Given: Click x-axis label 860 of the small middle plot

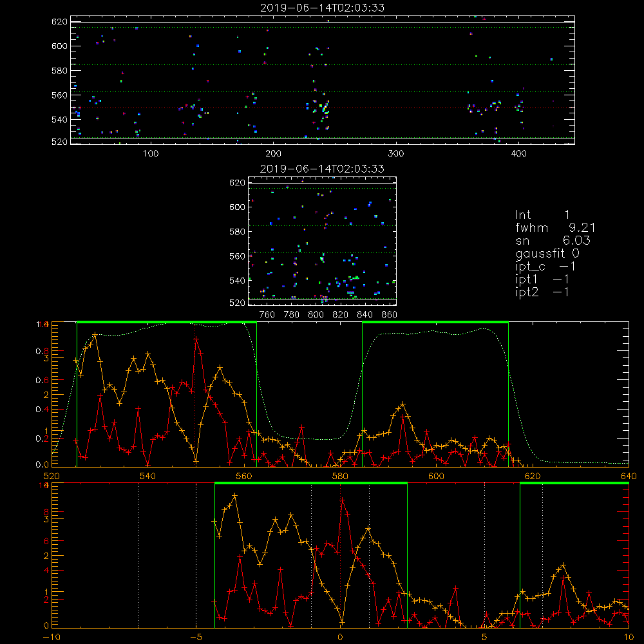Looking at the screenshot, I should [390, 315].
